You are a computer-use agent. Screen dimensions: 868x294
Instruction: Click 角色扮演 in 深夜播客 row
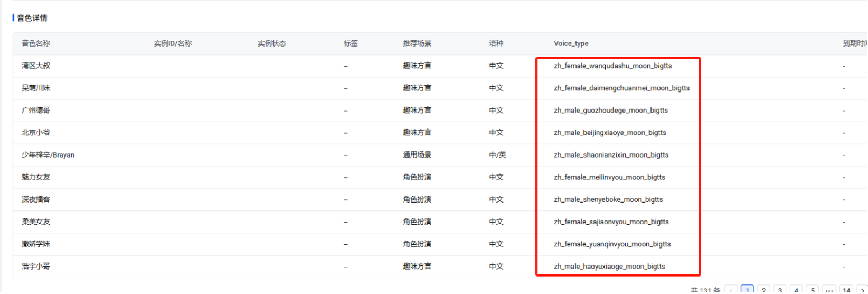[x=417, y=199]
